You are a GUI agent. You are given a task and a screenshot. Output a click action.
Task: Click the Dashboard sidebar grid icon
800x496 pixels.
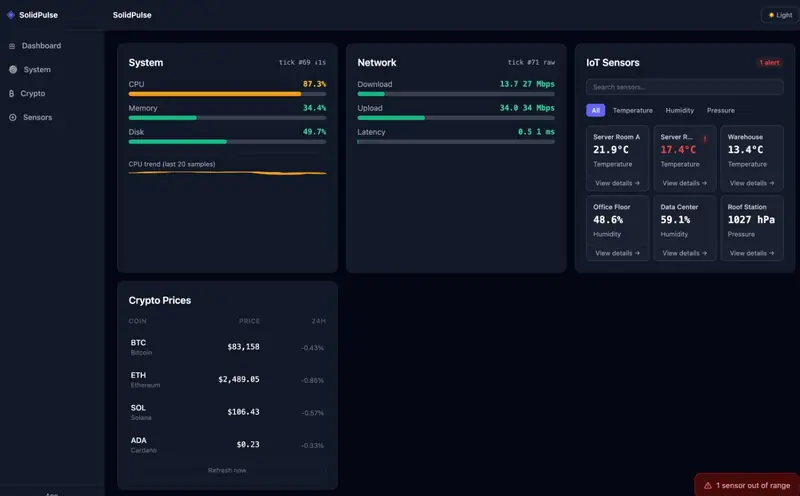(x=12, y=46)
